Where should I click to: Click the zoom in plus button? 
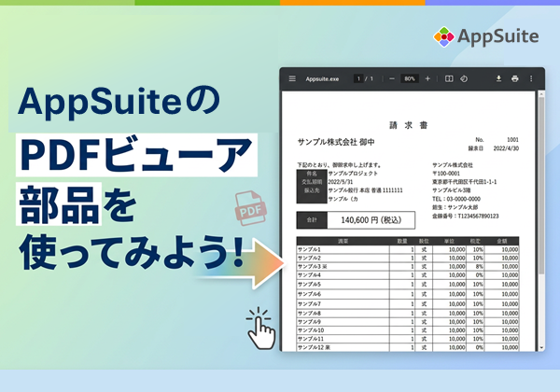click(427, 78)
